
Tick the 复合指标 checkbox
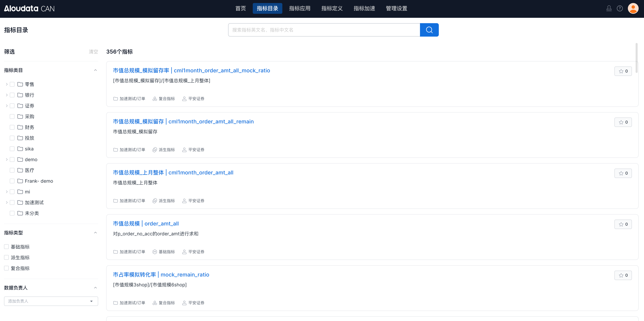7,268
